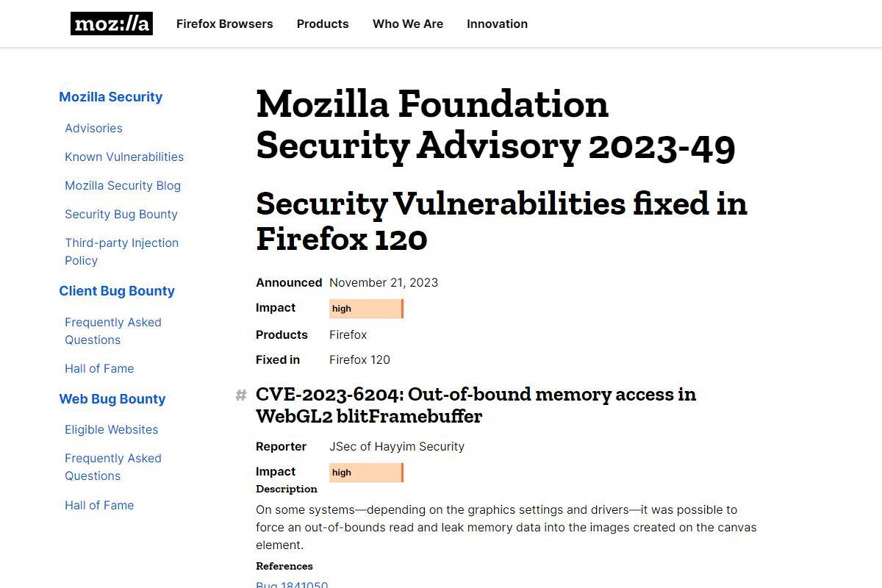Open the Advisories link
882x588 pixels.
click(93, 128)
